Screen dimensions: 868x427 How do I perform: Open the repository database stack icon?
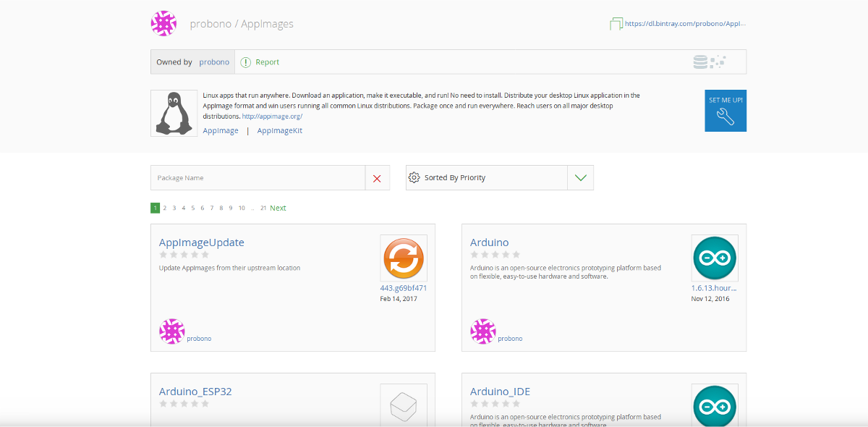click(x=700, y=62)
